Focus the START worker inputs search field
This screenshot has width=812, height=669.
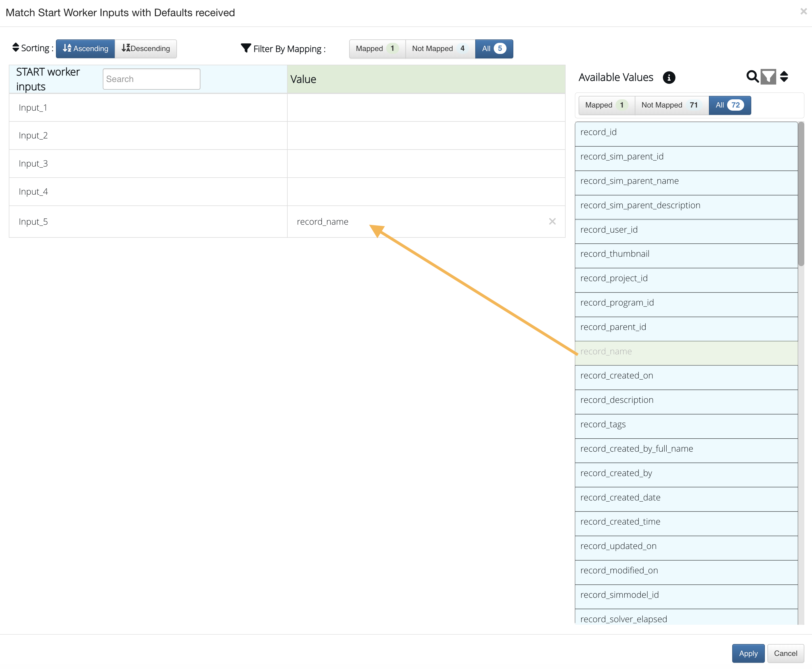(152, 79)
